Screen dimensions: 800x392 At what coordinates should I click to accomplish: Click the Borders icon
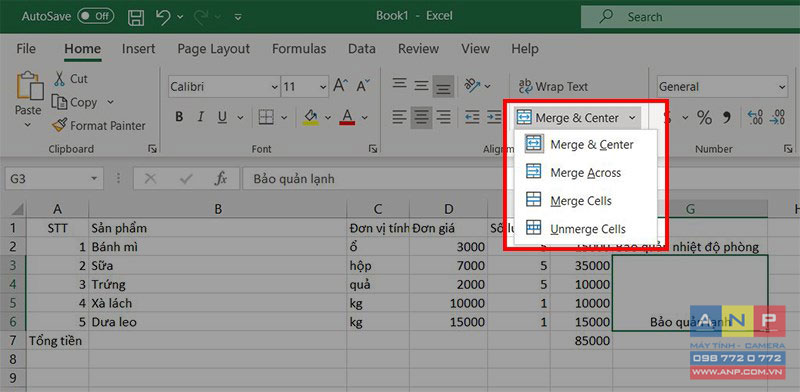point(266,117)
